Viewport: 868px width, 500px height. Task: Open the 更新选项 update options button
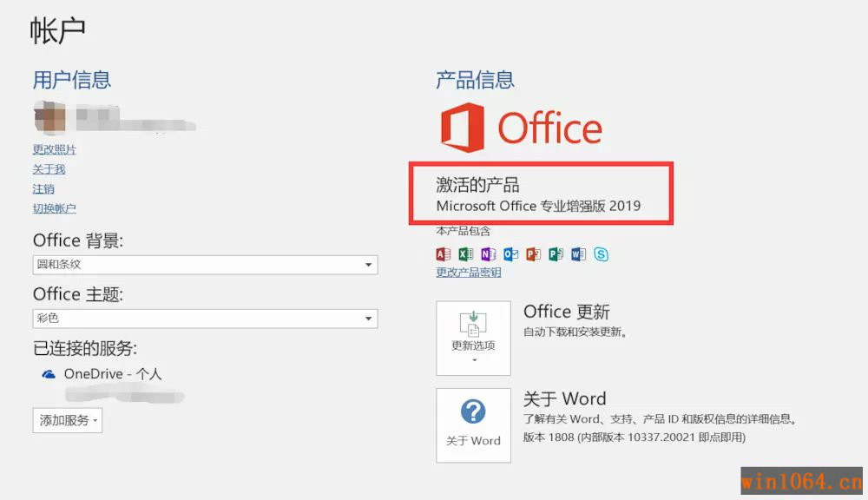tap(473, 338)
